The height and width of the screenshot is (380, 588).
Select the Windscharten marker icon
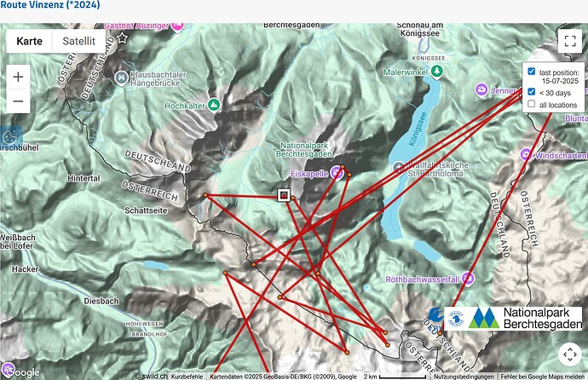(525, 155)
